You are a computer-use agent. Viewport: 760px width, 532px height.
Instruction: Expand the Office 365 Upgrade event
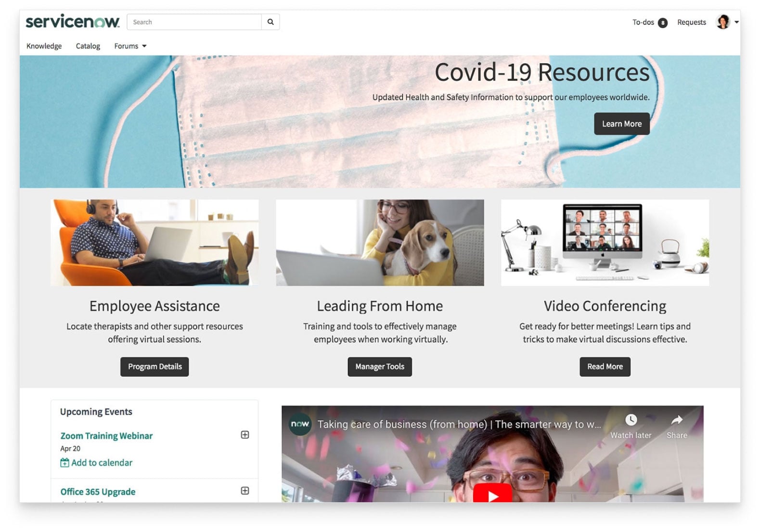click(x=245, y=491)
